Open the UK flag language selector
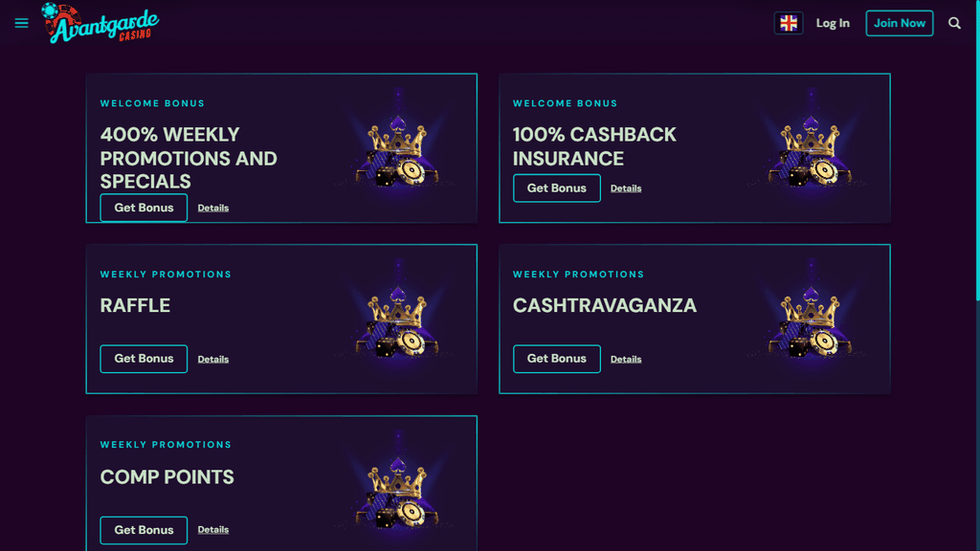The height and width of the screenshot is (551, 980). (789, 23)
